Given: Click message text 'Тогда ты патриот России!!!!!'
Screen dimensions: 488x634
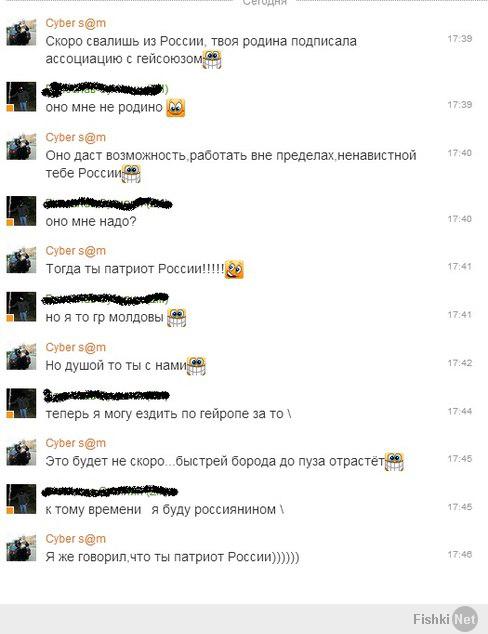Looking at the screenshot, I should (x=135, y=269).
